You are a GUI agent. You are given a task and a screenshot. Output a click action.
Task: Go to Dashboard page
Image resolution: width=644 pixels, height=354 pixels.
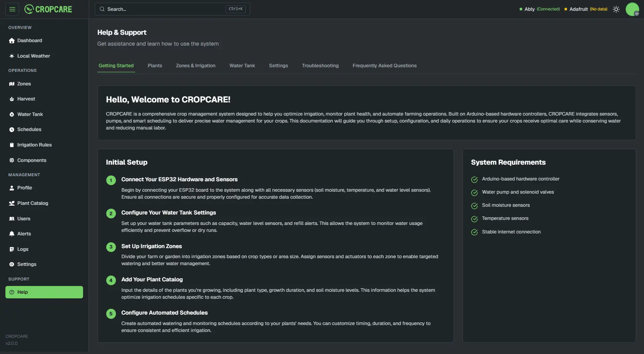click(x=44, y=41)
